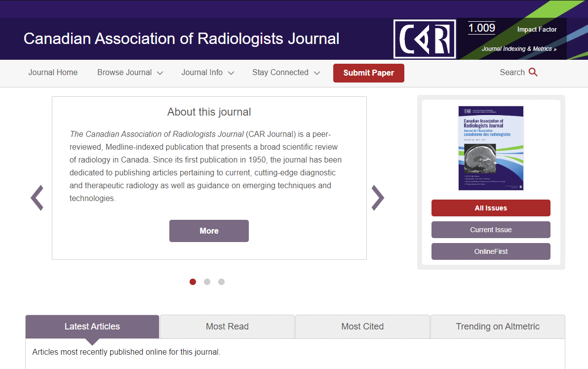Image resolution: width=588 pixels, height=369 pixels.
Task: Click the journal cover thumbnail
Action: 491,148
